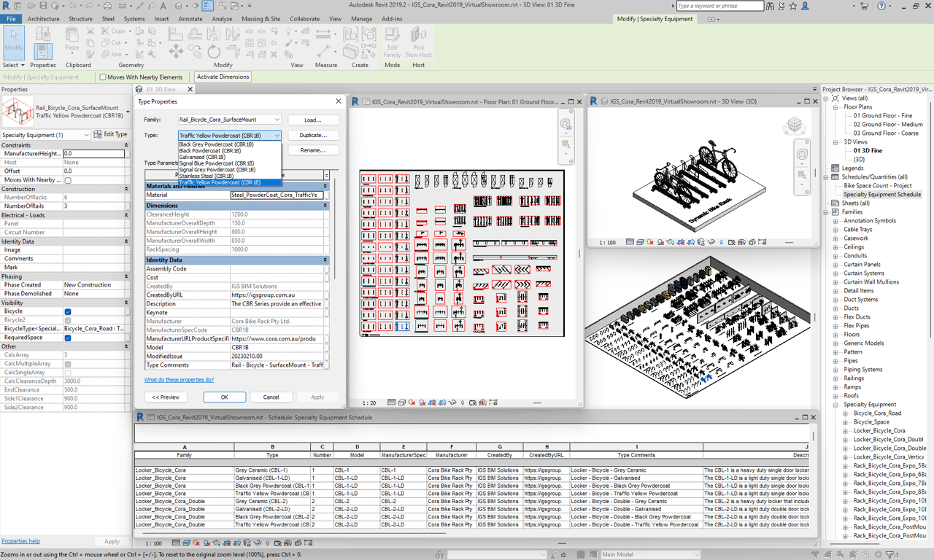Enable Moves With Nearby Elements checkbox in options bar
The image size is (934, 560).
103,77
